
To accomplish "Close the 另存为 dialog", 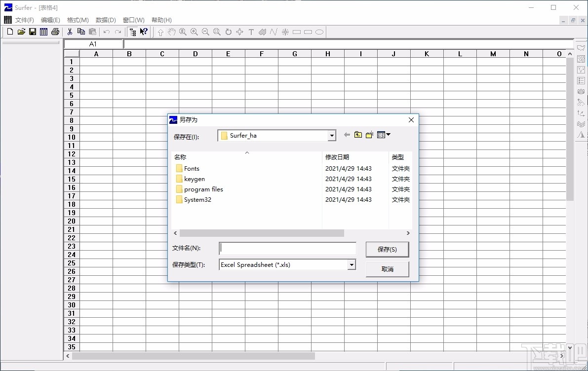I will point(411,120).
